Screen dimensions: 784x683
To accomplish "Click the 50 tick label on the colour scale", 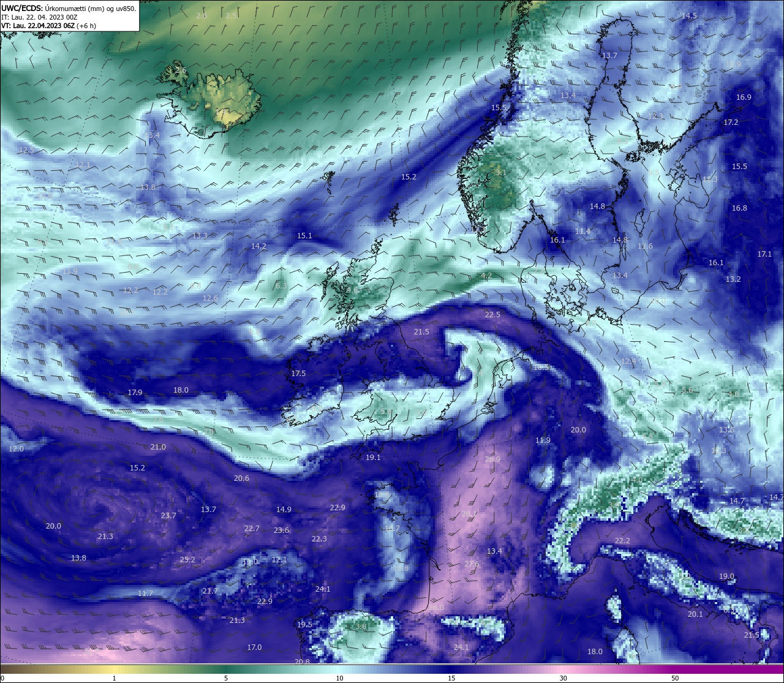I will pyautogui.click(x=675, y=678).
